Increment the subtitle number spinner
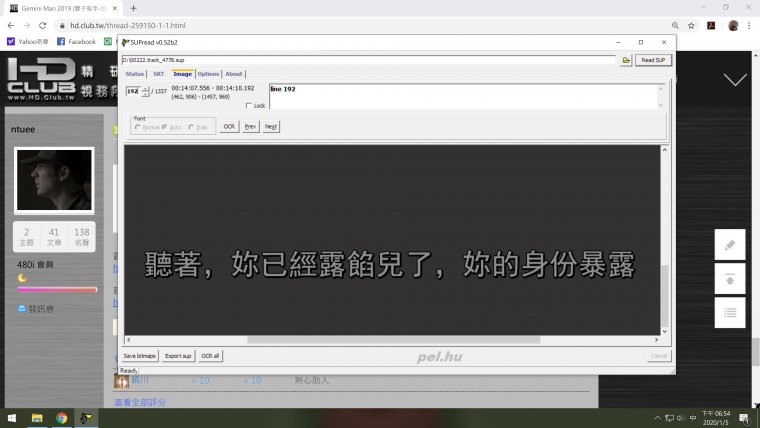760x428 pixels. (x=145, y=89)
